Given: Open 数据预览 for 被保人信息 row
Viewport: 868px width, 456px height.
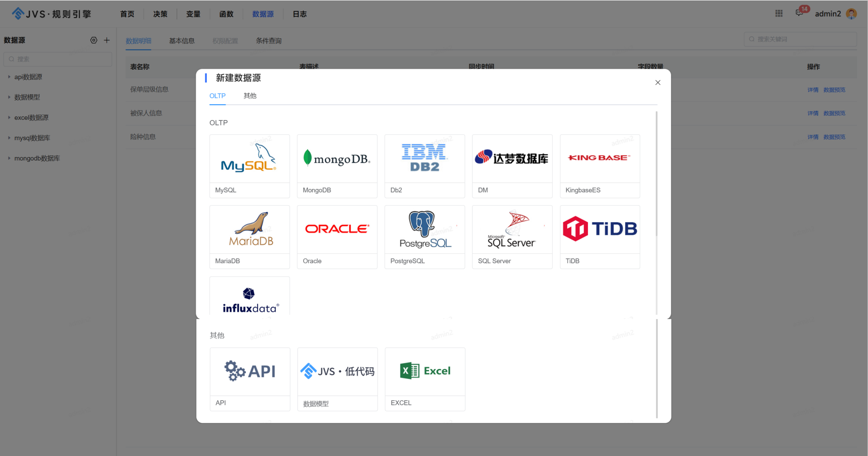Looking at the screenshot, I should (x=834, y=113).
